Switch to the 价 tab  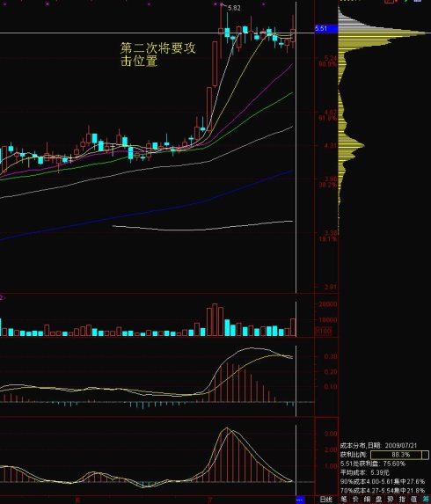pyautogui.click(x=355, y=500)
